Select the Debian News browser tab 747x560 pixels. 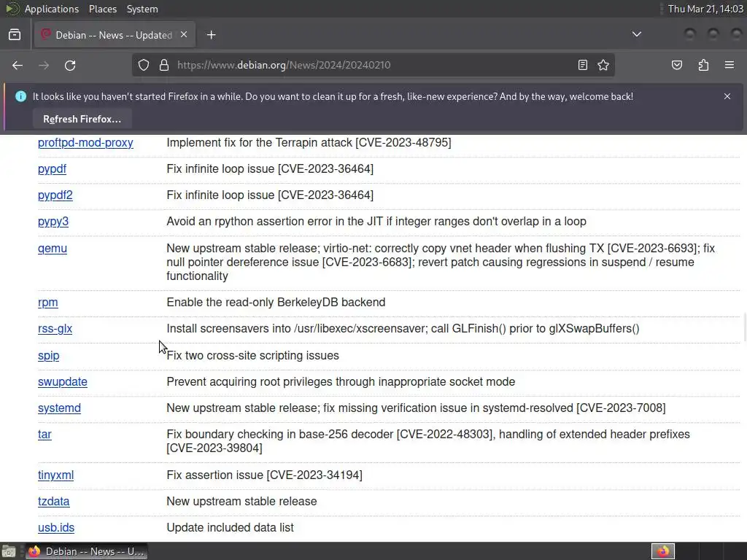(x=115, y=35)
